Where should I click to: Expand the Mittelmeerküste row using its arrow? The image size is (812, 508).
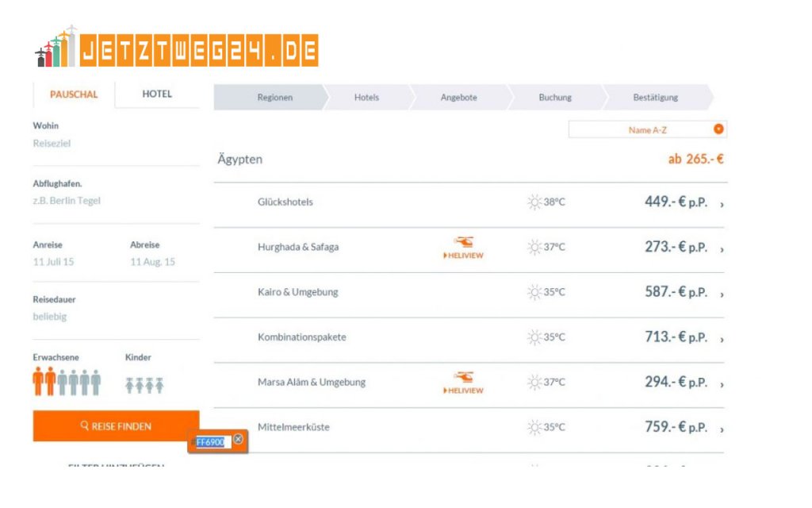point(722,429)
